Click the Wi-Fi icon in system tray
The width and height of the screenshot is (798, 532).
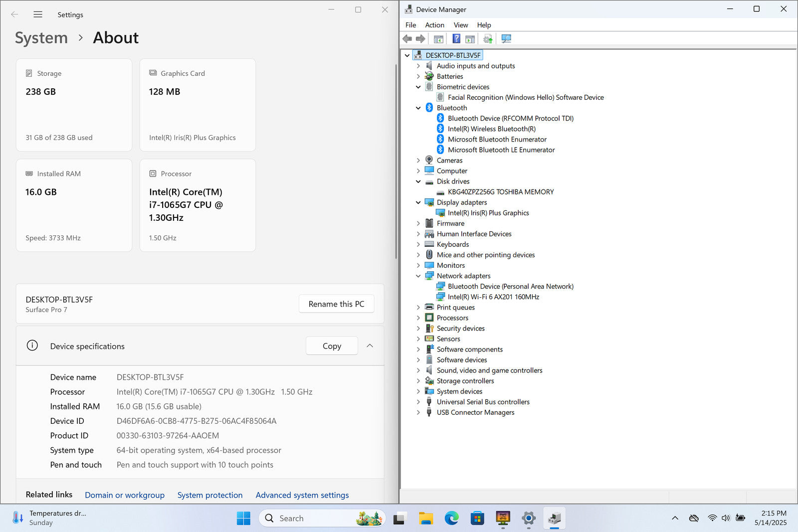tap(712, 518)
